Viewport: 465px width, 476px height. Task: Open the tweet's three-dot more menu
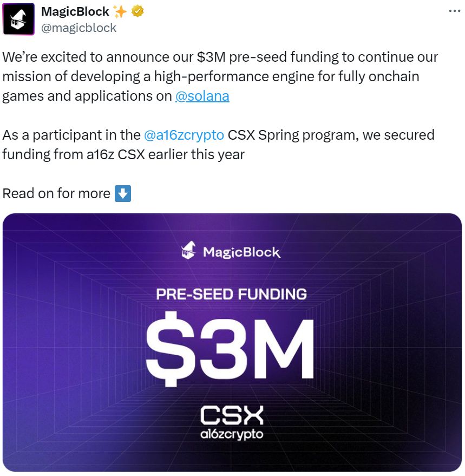(455, 11)
